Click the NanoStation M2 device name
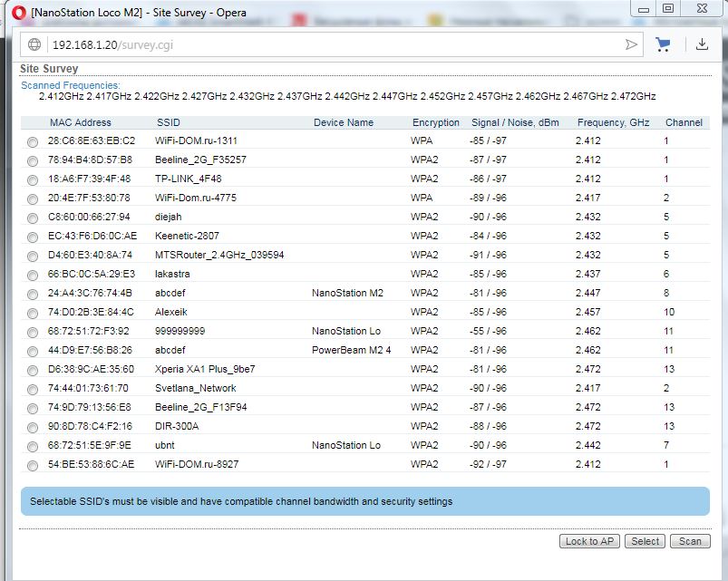 pyautogui.click(x=347, y=293)
